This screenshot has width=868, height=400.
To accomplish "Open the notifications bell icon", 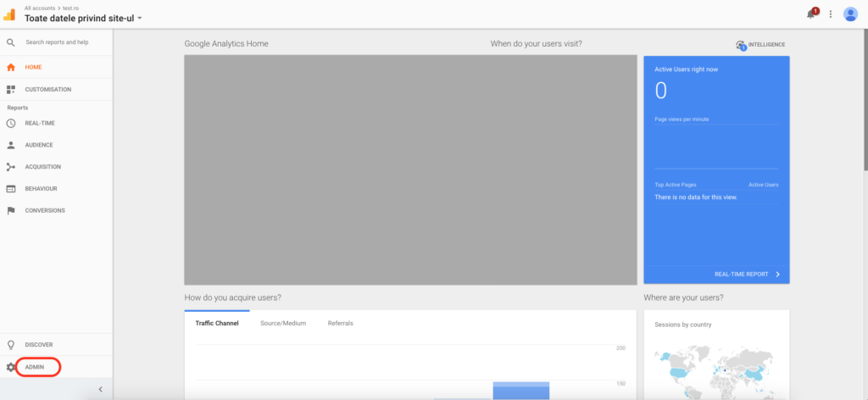I will [x=812, y=14].
